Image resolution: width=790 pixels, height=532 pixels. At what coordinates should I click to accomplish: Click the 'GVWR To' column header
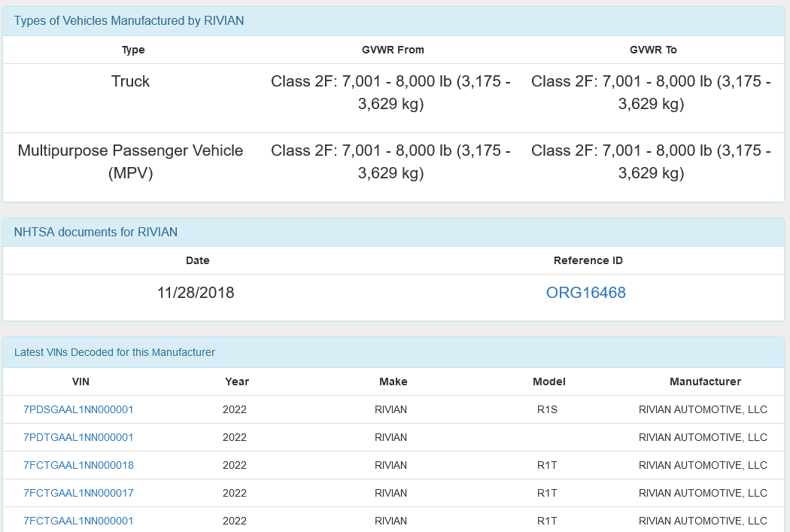pos(653,50)
